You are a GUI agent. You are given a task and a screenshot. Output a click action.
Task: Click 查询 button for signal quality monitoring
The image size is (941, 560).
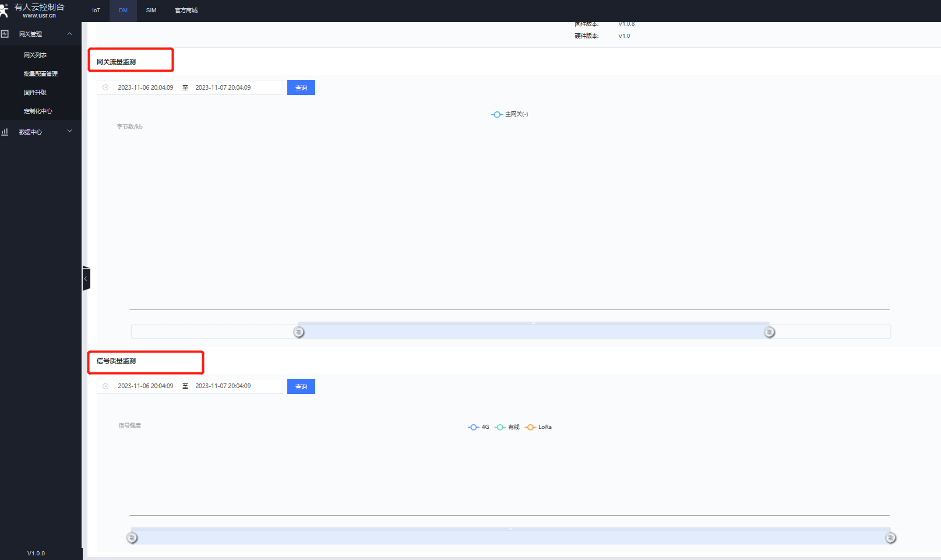pos(301,386)
